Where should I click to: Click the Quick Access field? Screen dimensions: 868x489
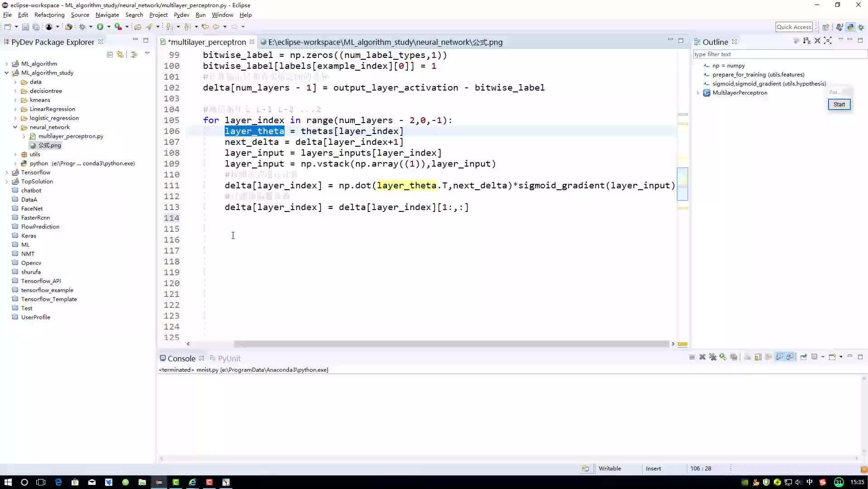794,27
